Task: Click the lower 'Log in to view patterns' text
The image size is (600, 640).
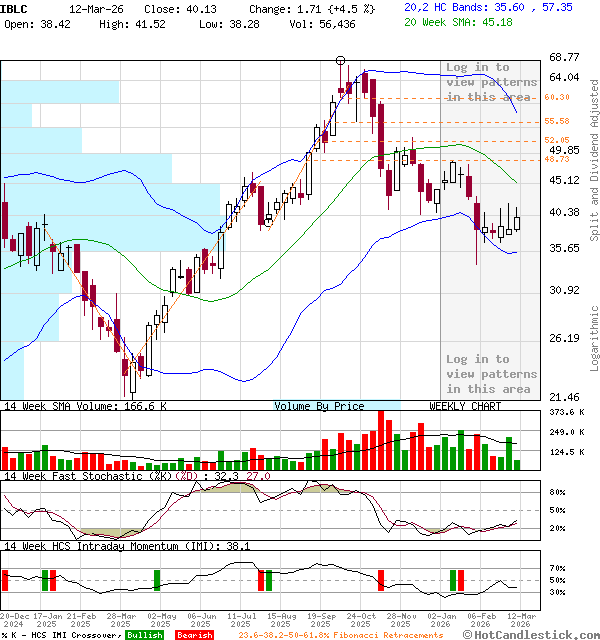Action: click(490, 374)
